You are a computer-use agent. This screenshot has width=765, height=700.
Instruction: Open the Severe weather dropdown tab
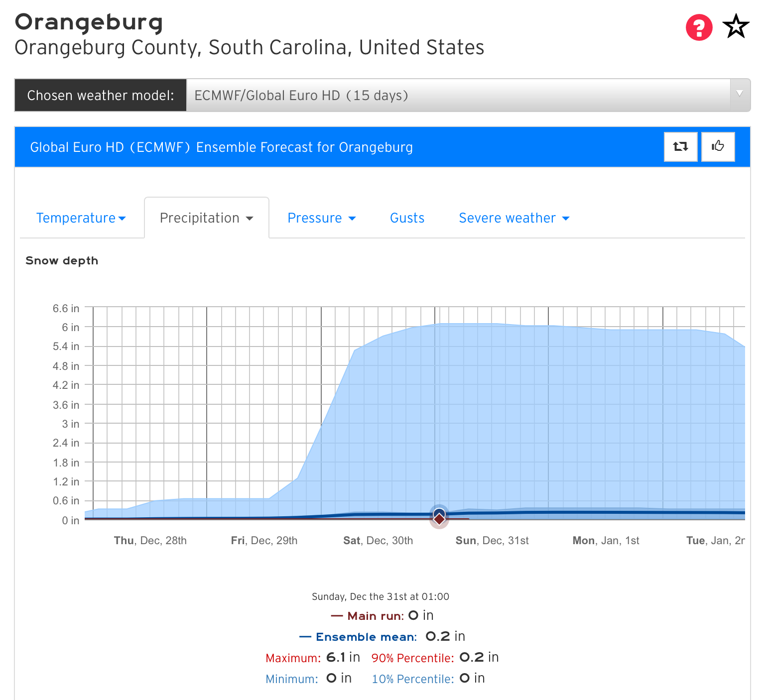[x=514, y=218]
